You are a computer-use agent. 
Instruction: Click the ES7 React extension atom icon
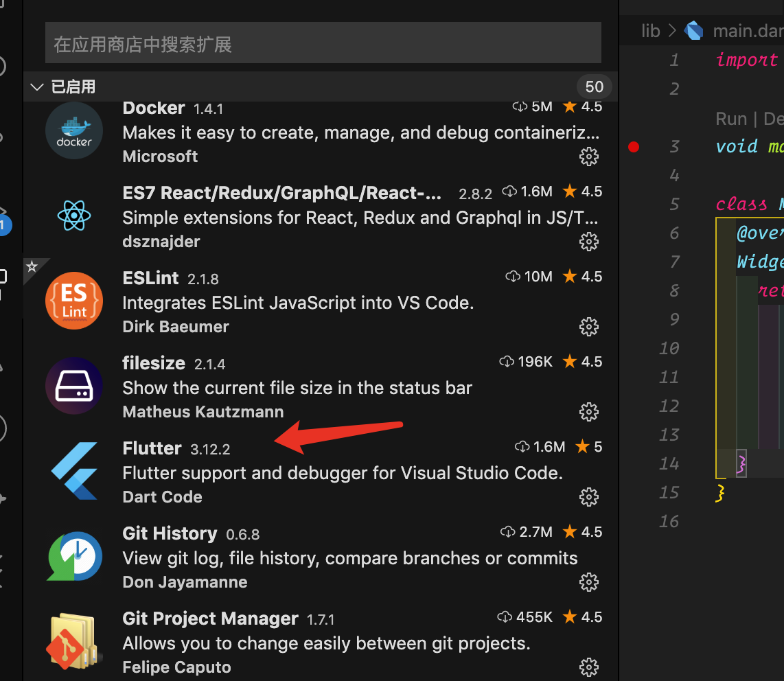[74, 216]
